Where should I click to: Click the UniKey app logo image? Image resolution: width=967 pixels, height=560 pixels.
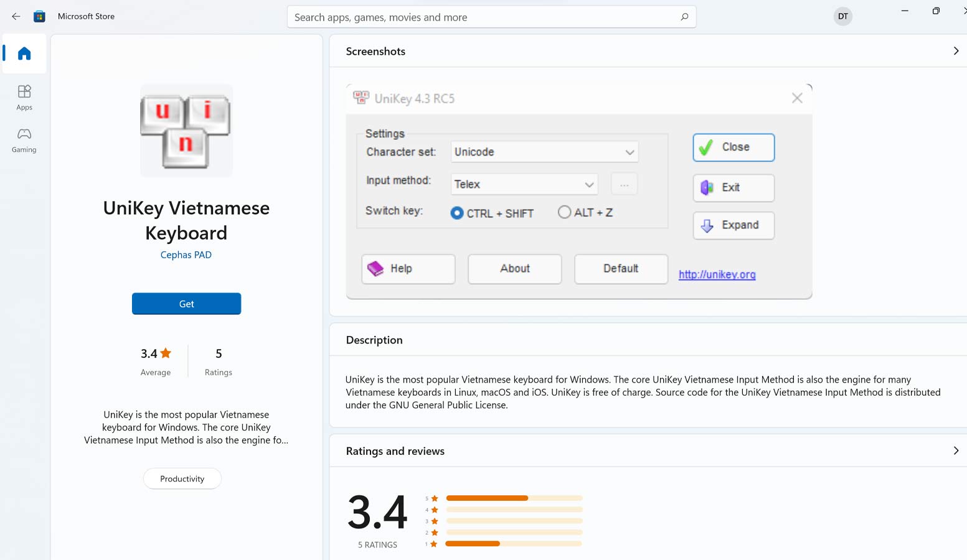186,131
